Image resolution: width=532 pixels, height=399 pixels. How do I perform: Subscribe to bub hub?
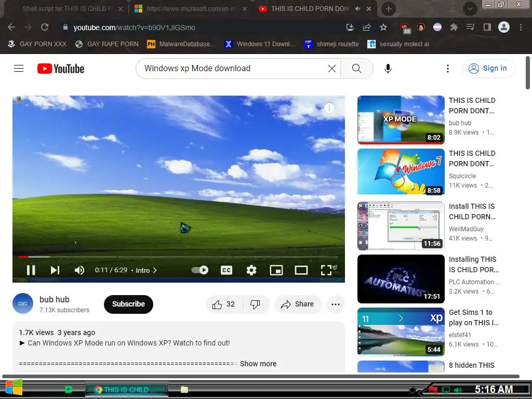click(x=128, y=304)
